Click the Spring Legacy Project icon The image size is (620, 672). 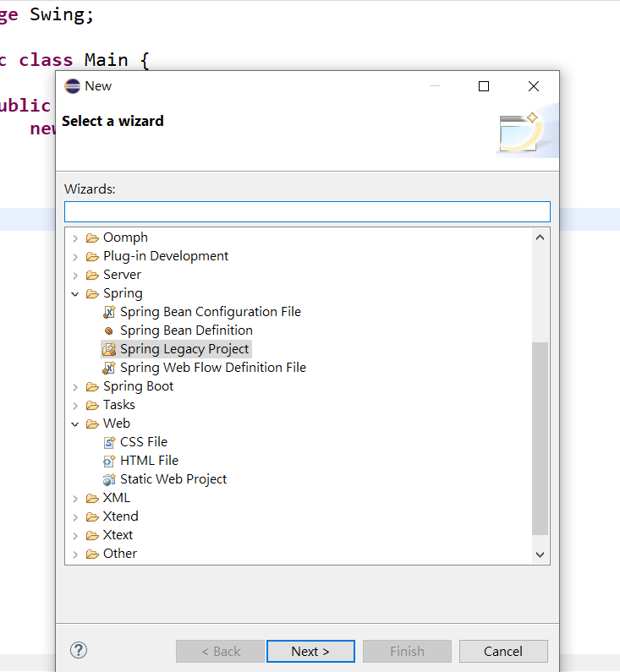(x=109, y=349)
